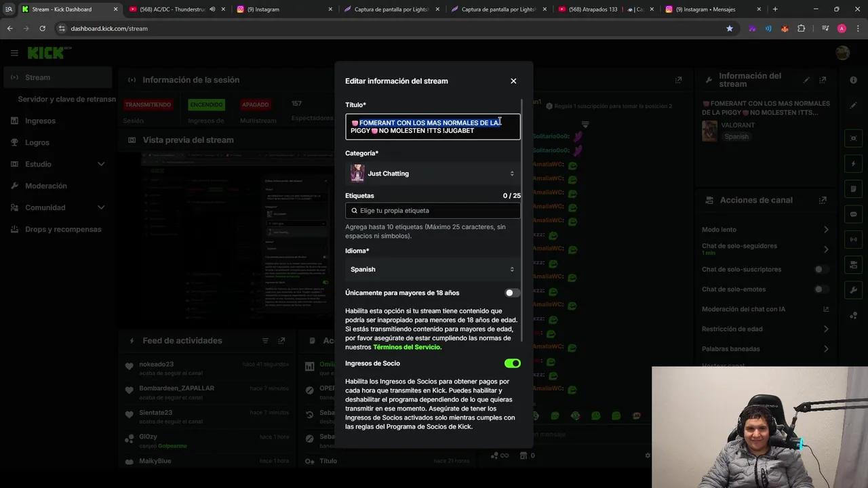Toggle the wrench icon in right toolbar
This screenshot has width=868, height=488.
click(x=853, y=290)
